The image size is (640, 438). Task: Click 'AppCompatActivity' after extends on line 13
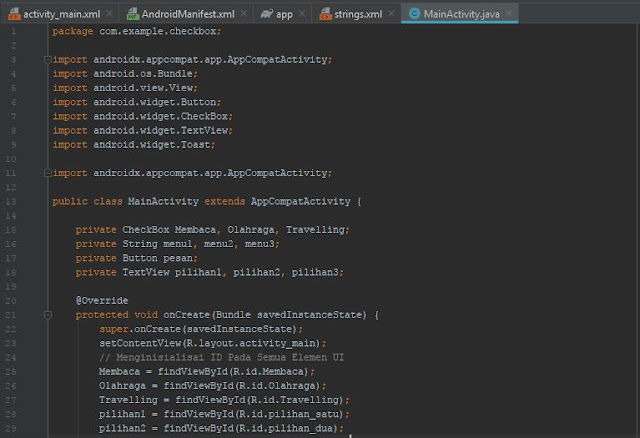click(x=300, y=202)
